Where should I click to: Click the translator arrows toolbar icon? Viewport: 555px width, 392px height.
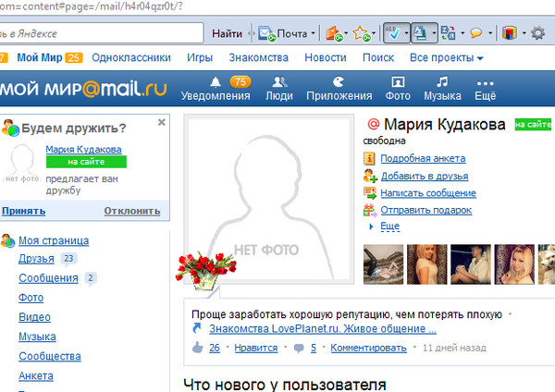(x=448, y=33)
